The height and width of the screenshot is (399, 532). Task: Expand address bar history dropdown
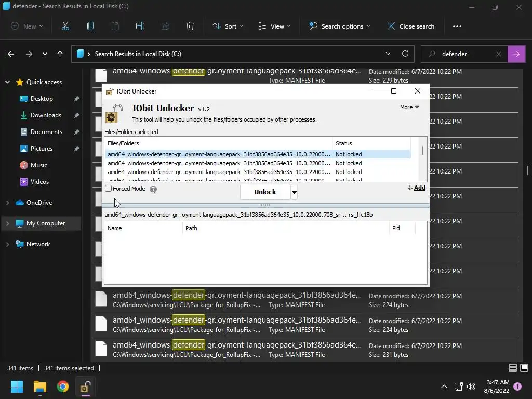388,54
